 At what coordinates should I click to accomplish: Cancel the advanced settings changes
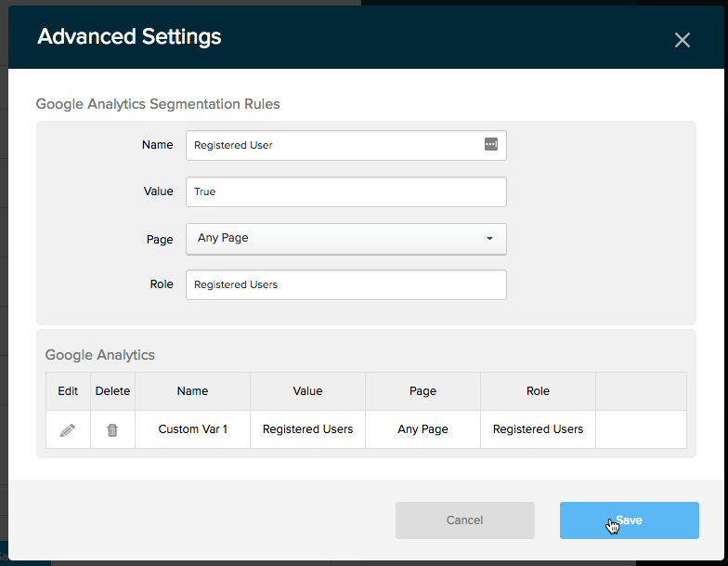[x=464, y=520]
